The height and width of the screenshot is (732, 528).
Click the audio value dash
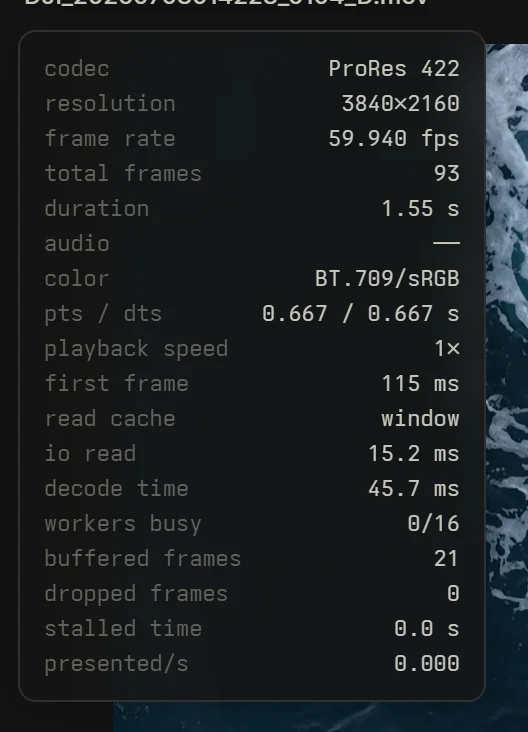tap(447, 243)
